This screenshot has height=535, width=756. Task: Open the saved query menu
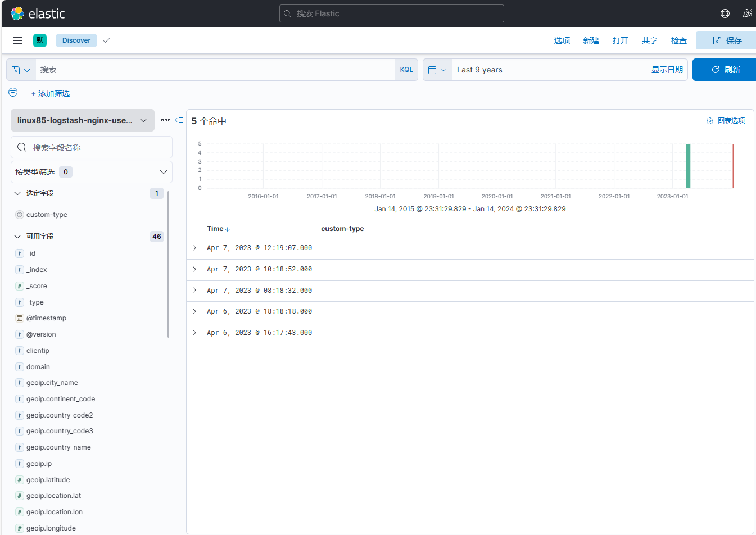click(21, 70)
